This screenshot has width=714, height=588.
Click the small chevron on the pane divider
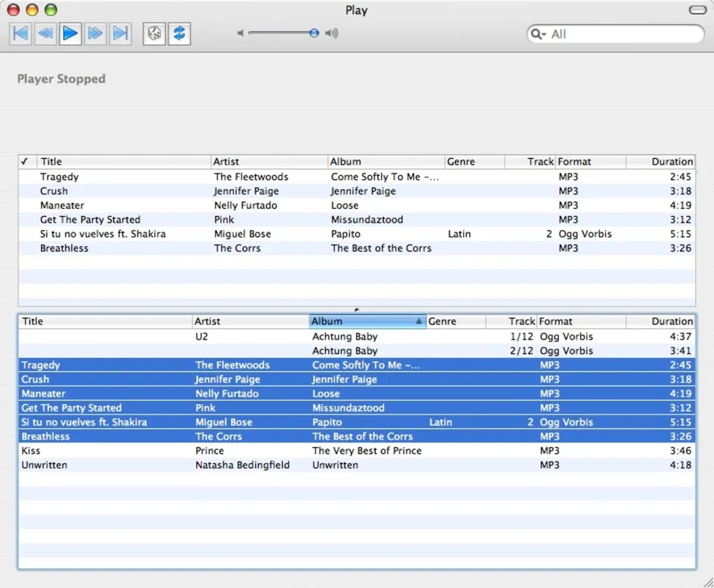[357, 309]
